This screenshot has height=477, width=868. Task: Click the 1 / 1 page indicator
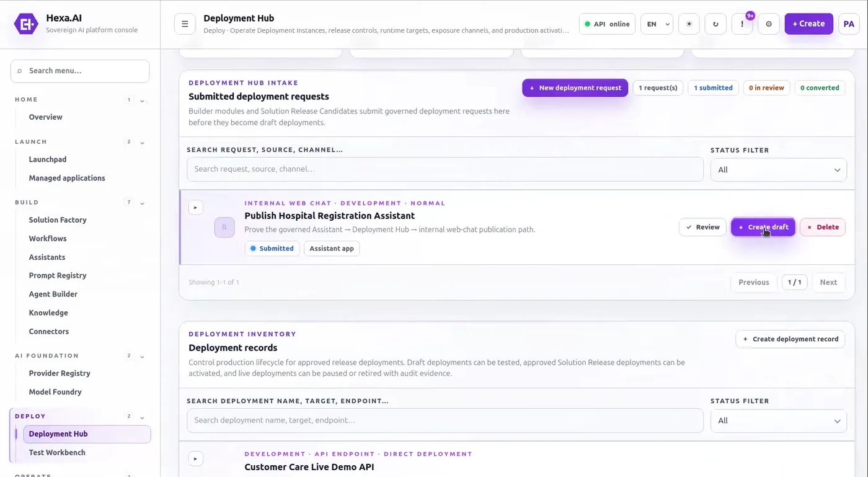795,282
